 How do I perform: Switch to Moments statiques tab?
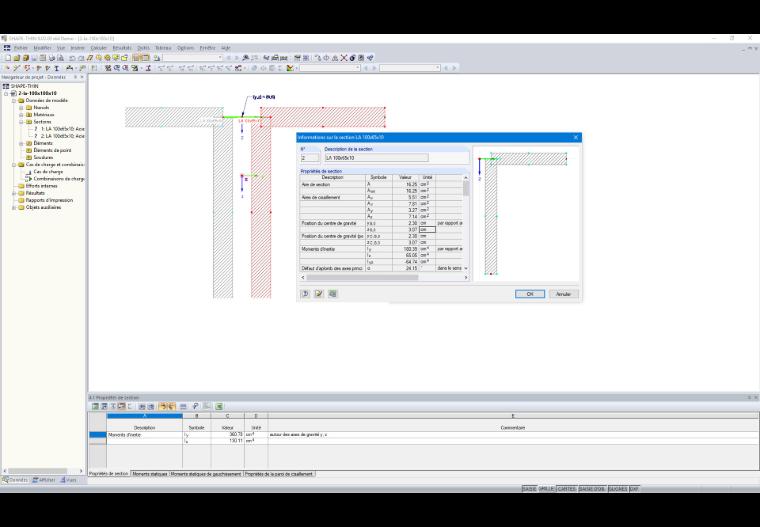point(150,474)
